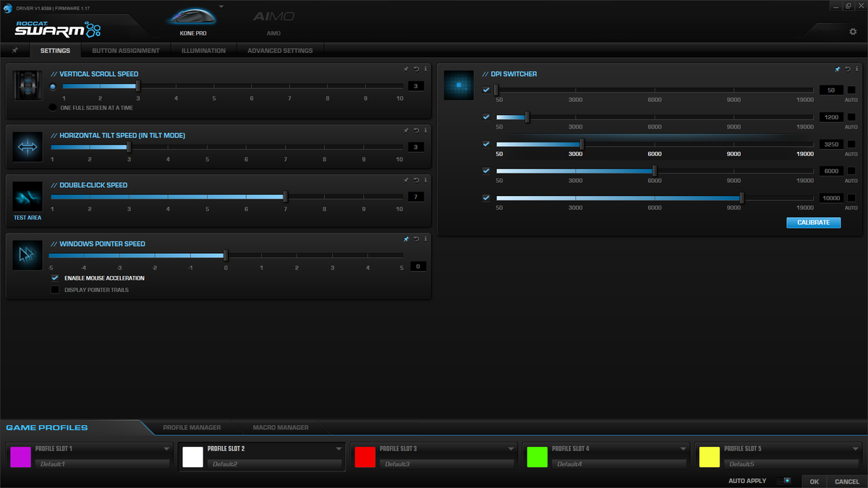This screenshot has height=488, width=868.
Task: Enable AUTO for the 3250 DPI row
Action: 851,144
